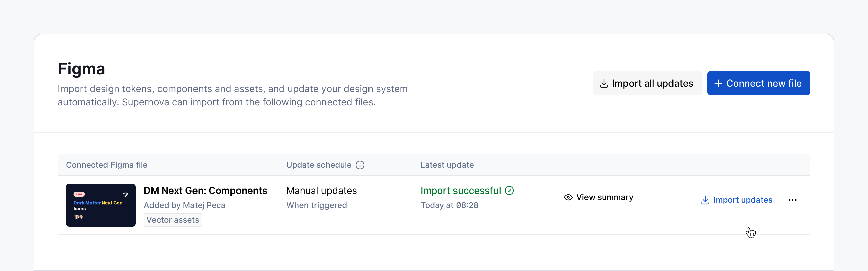Click the Manual updates text
This screenshot has height=271, width=868.
pyautogui.click(x=321, y=191)
